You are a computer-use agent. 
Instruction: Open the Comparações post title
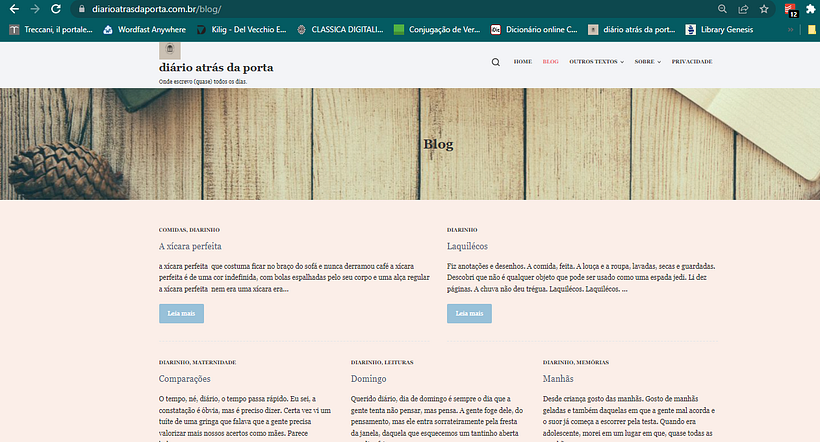point(184,379)
